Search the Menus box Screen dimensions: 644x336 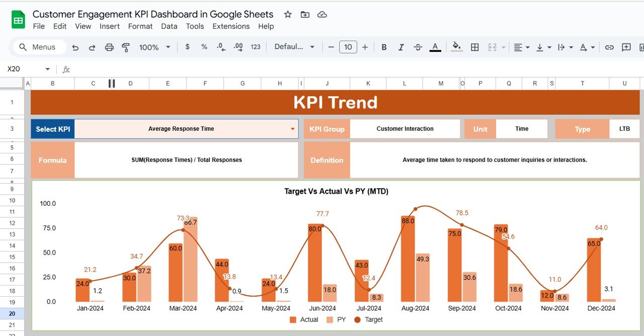tap(40, 47)
